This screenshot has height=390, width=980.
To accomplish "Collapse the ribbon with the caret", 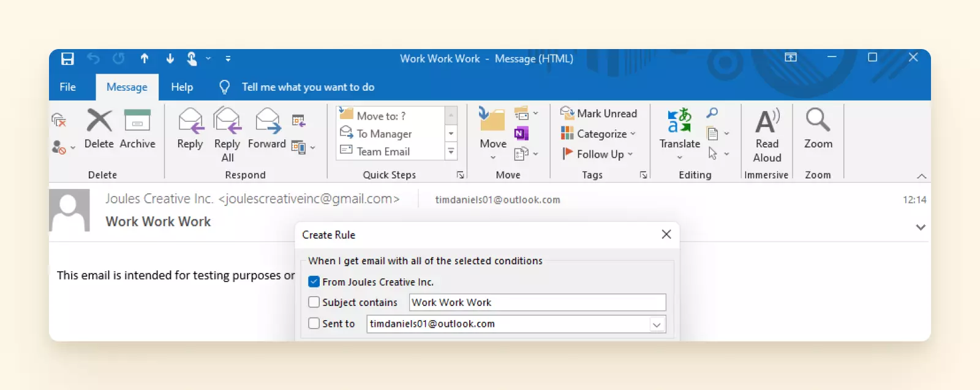I will point(921,176).
